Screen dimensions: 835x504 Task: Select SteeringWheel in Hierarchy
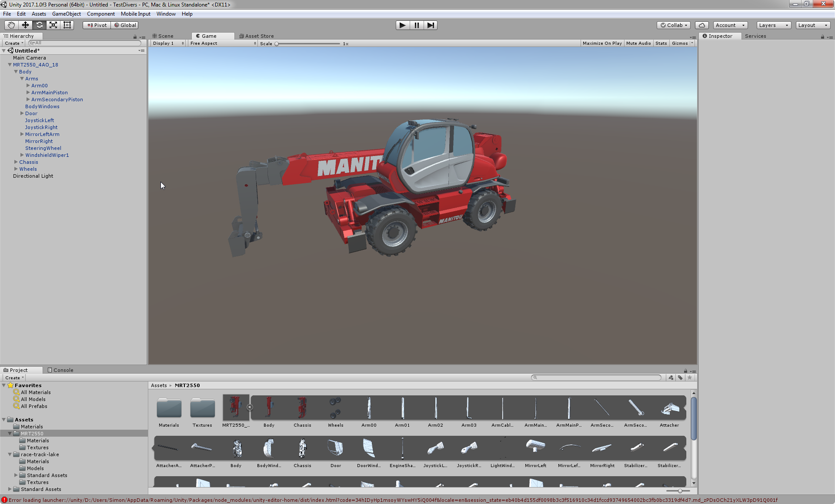43,148
